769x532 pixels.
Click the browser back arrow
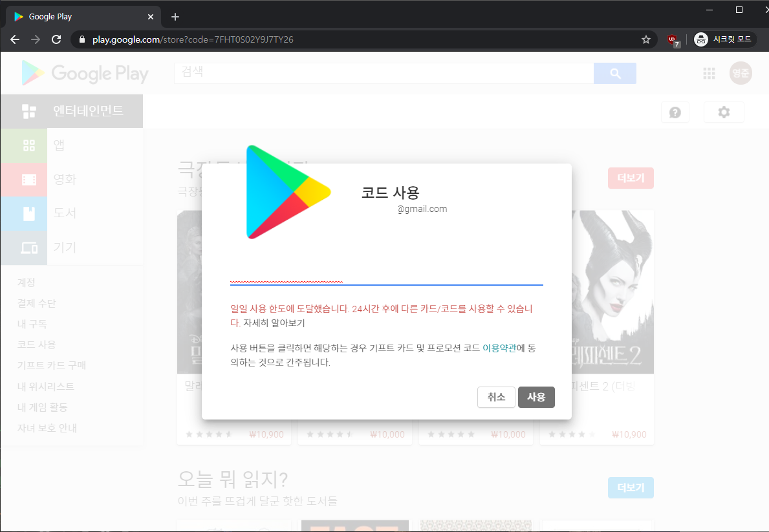(x=15, y=39)
